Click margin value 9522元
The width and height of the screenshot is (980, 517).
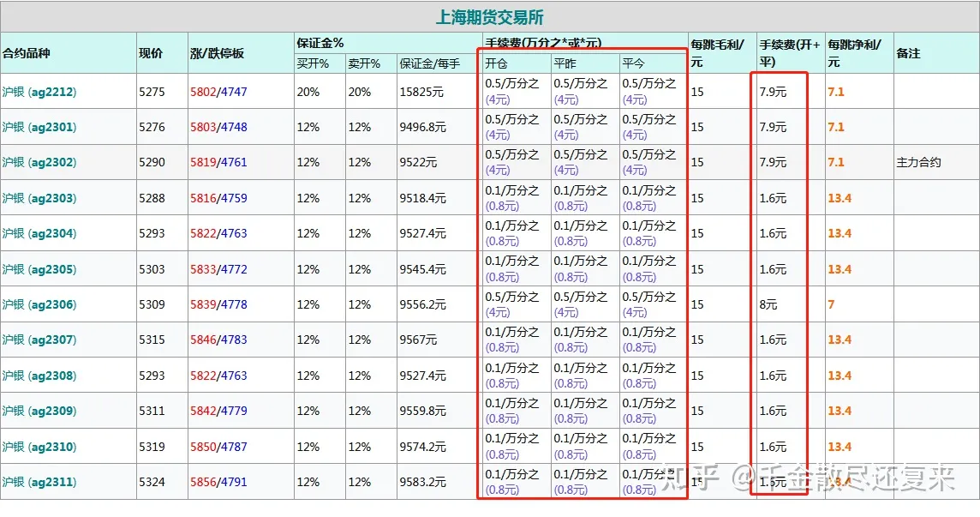(x=418, y=162)
